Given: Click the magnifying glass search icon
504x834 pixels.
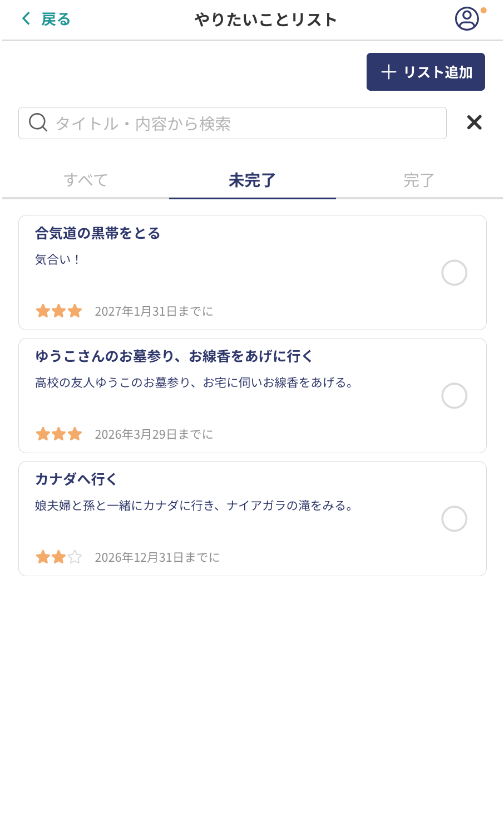Looking at the screenshot, I should click(x=38, y=122).
